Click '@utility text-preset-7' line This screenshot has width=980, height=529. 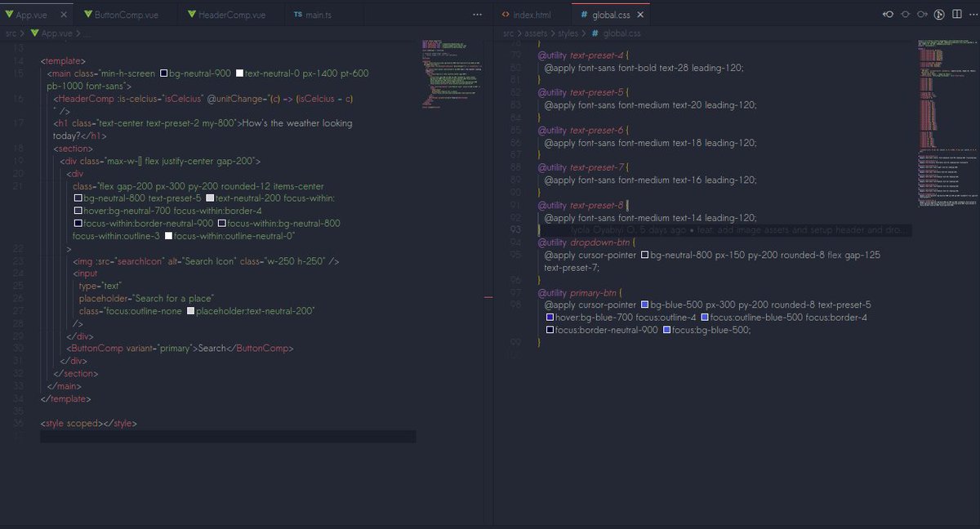(x=583, y=167)
